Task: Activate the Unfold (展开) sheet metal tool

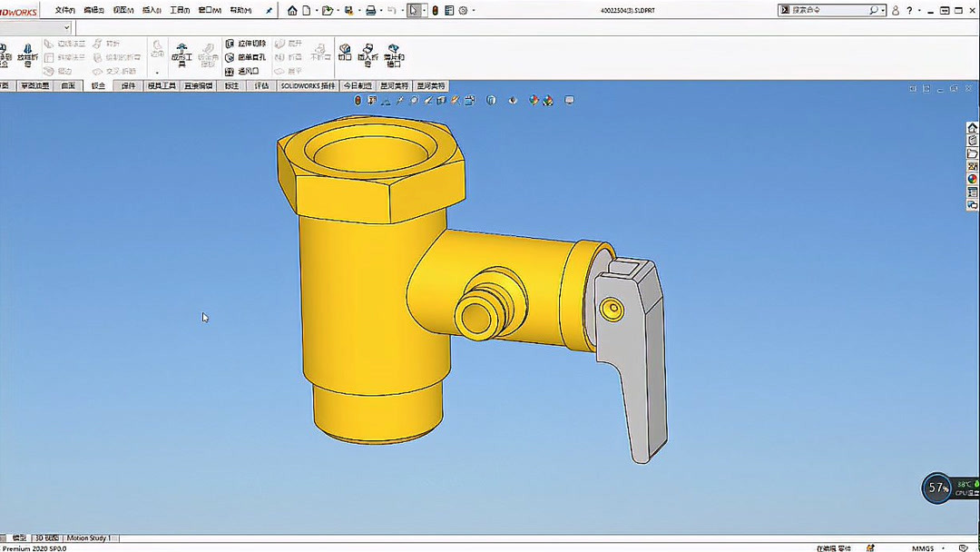Action: (x=291, y=44)
